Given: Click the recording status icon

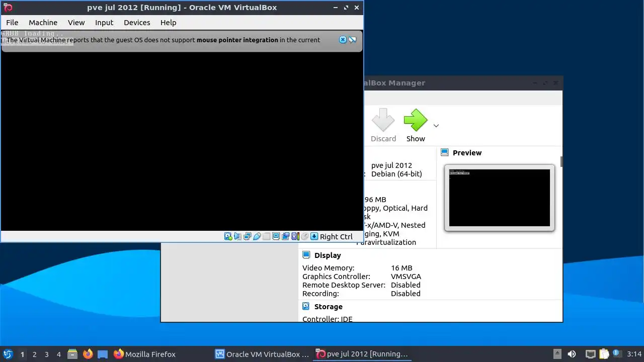Looking at the screenshot, I should tap(285, 236).
